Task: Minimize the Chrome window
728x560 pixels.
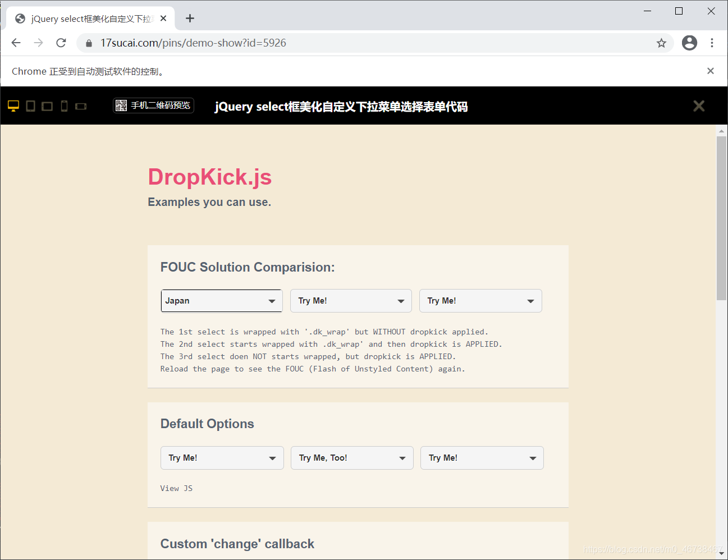Action: pos(647,11)
